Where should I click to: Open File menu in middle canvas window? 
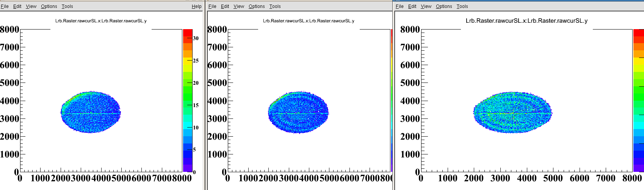pyautogui.click(x=212, y=6)
